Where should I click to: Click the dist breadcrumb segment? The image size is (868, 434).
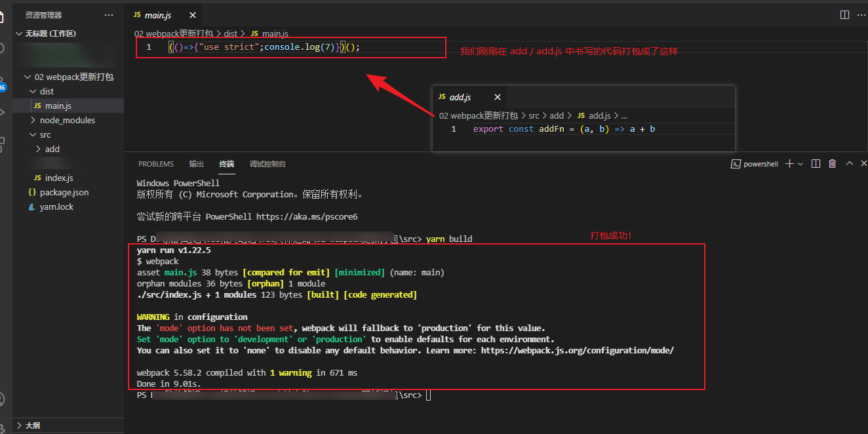[x=230, y=33]
